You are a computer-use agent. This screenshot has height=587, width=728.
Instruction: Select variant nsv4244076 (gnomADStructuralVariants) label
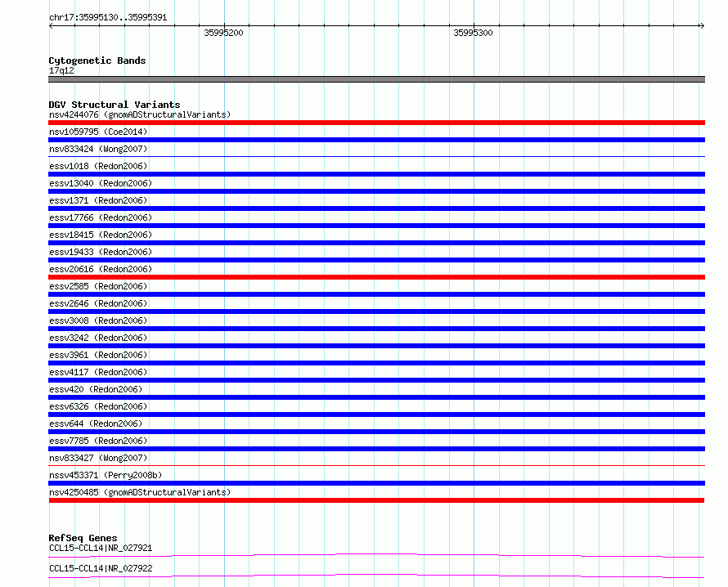[140, 114]
